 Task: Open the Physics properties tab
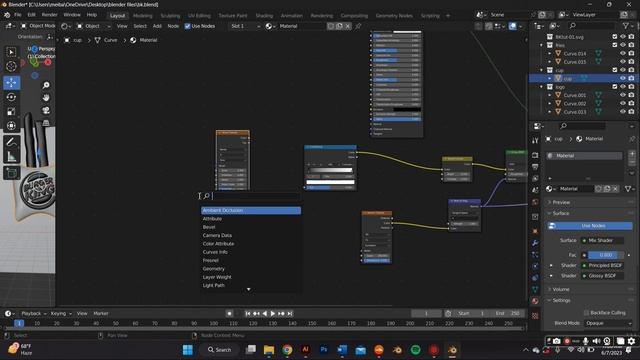pos(535,267)
